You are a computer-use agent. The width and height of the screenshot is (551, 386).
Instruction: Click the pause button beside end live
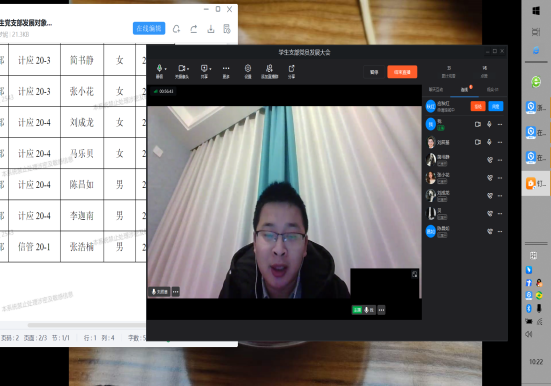374,72
